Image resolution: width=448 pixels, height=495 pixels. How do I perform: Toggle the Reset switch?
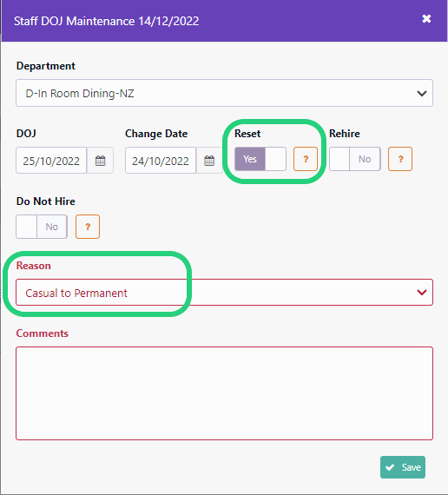(260, 159)
